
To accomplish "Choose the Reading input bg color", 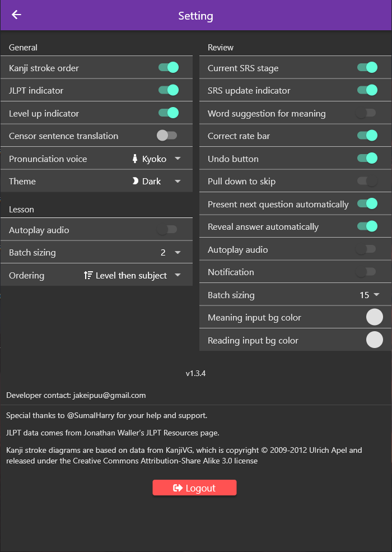I will [x=374, y=340].
